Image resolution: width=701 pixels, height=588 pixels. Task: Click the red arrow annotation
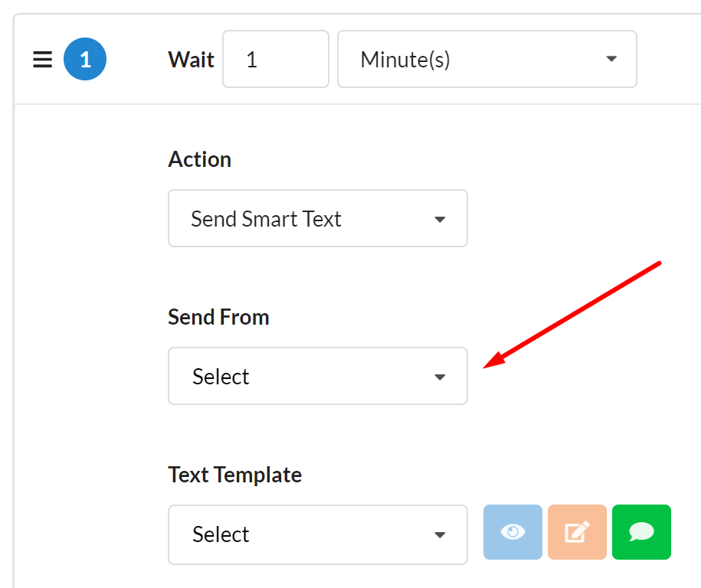575,312
